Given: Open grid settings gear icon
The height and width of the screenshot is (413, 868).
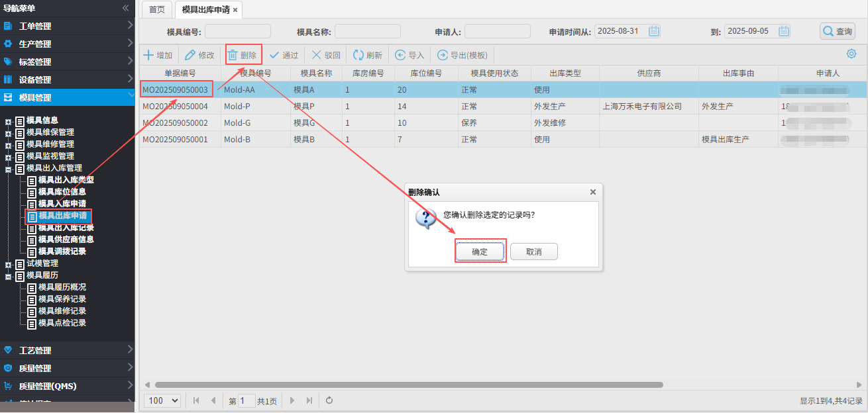Looking at the screenshot, I should tap(851, 54).
